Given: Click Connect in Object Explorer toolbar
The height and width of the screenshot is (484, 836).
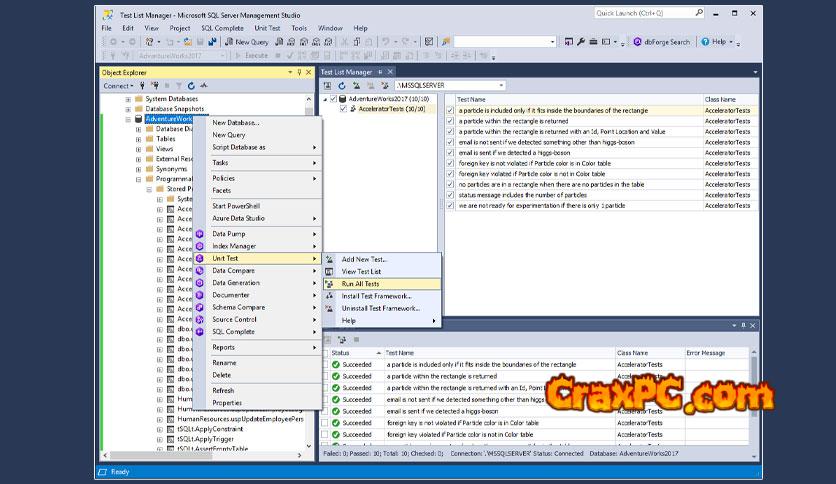Looking at the screenshot, I should [x=117, y=86].
